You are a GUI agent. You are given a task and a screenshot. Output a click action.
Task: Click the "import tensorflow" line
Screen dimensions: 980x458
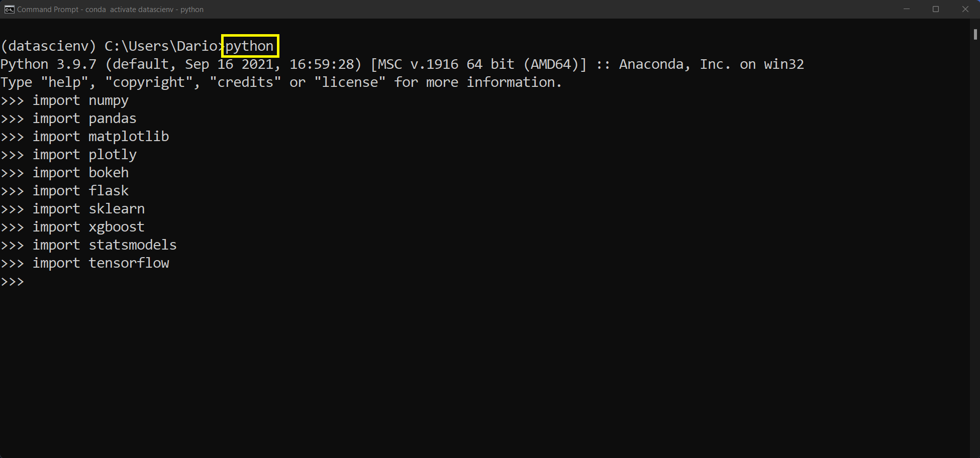click(x=101, y=263)
